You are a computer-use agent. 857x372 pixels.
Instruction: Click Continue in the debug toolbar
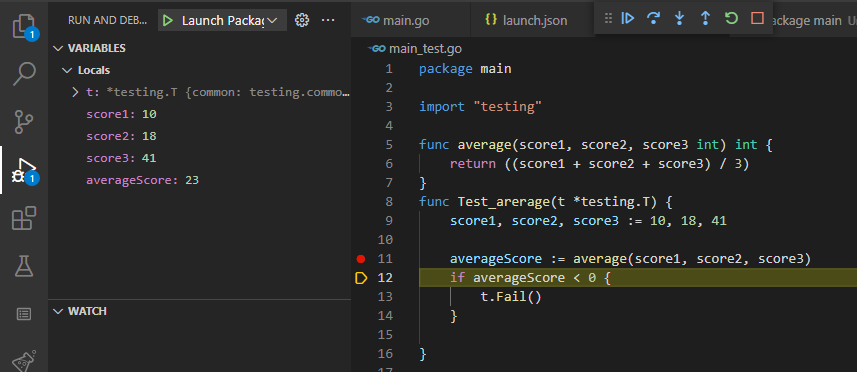coord(627,19)
